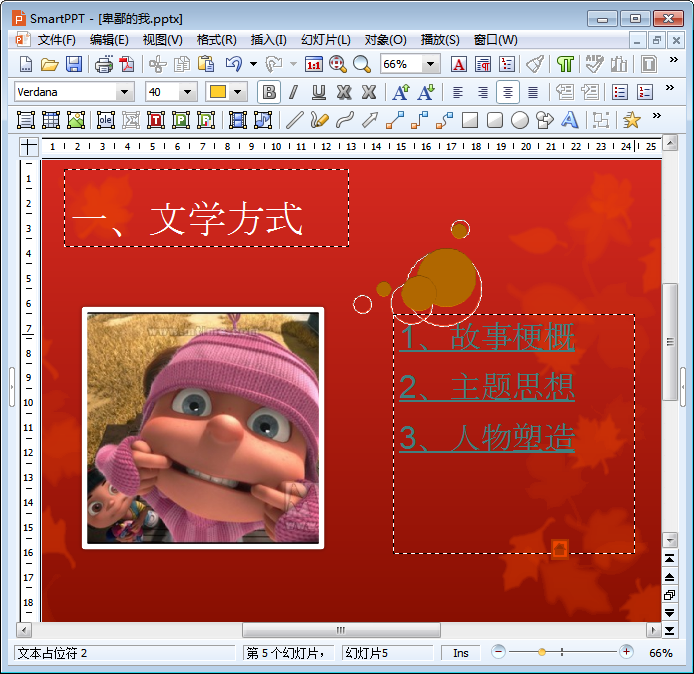Select the straight line drawing tool
694x674 pixels.
pos(294,120)
